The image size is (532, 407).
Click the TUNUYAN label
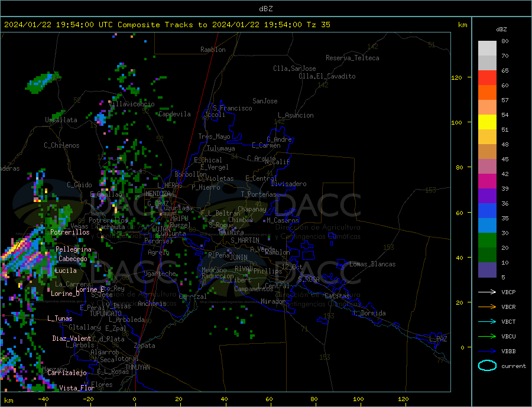[x=137, y=367]
